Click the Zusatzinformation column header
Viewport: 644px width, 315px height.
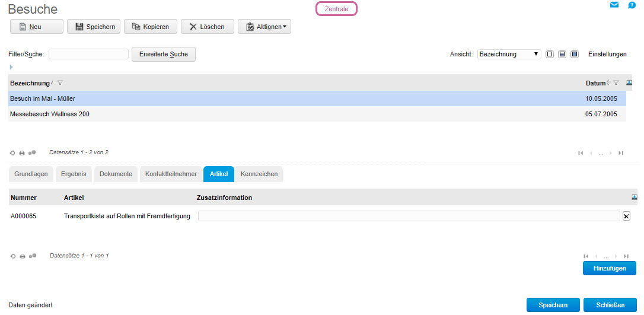click(x=224, y=198)
